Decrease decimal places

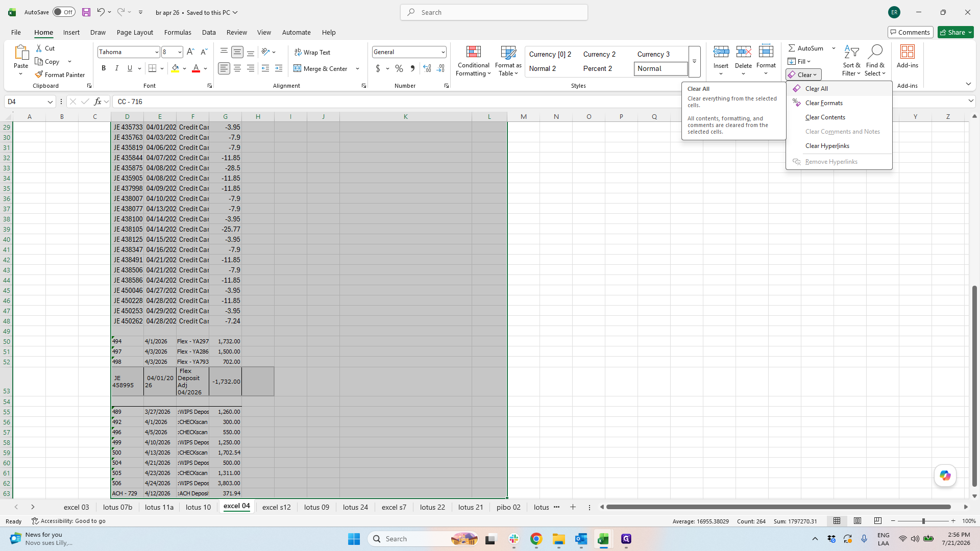point(440,68)
